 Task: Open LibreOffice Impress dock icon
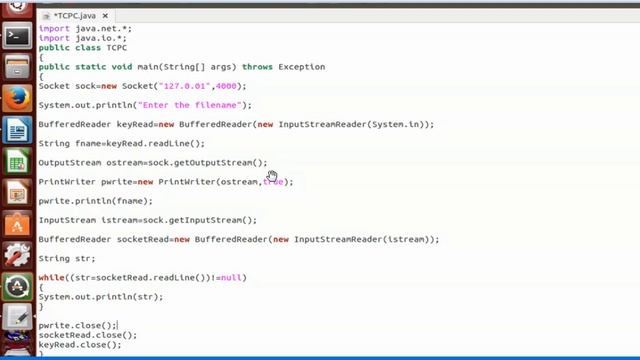coord(17,193)
